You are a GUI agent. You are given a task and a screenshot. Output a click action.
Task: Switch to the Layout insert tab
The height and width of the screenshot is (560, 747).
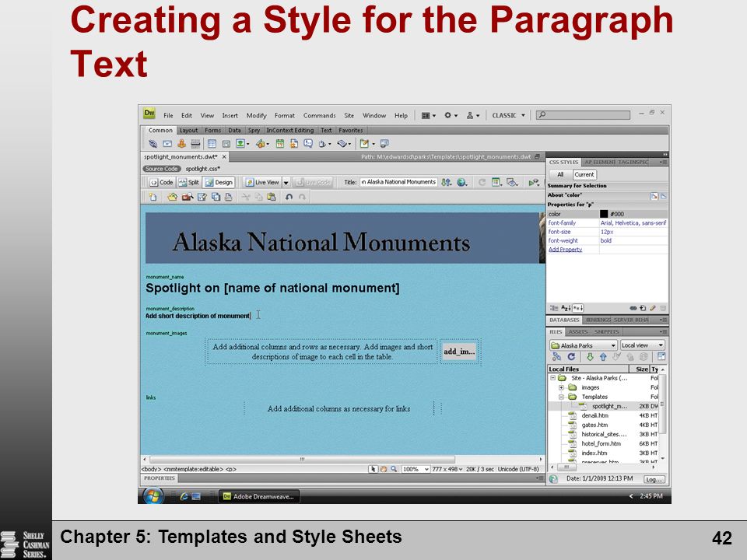(188, 130)
